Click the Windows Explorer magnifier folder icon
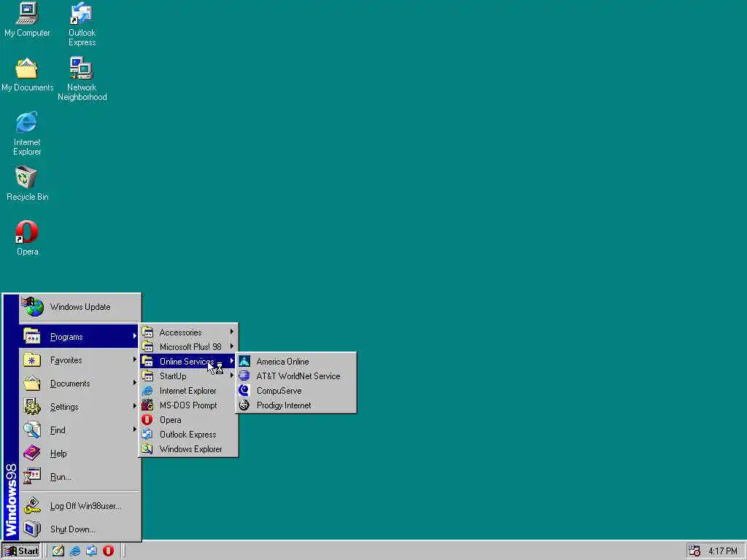The image size is (747, 560). tap(147, 449)
